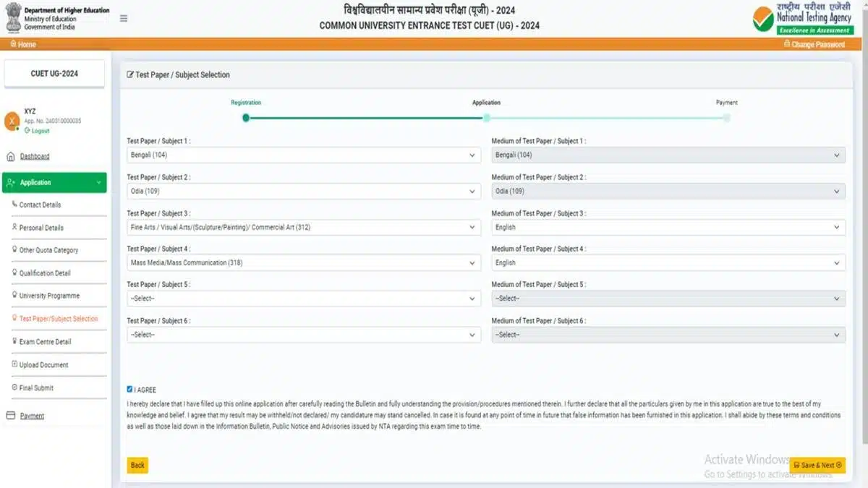Toggle the hamburger sidebar menu icon
868x488 pixels.
[x=124, y=18]
